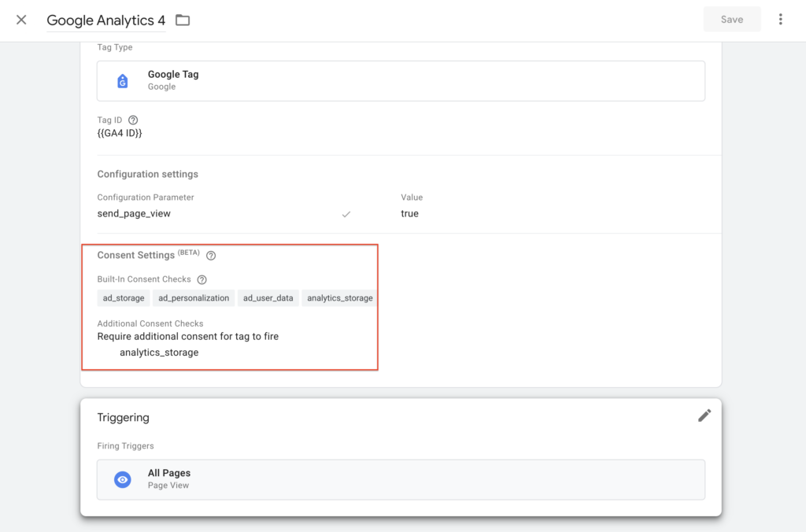Select the Google Tag type card
Screen dimensions: 806x532
point(400,80)
